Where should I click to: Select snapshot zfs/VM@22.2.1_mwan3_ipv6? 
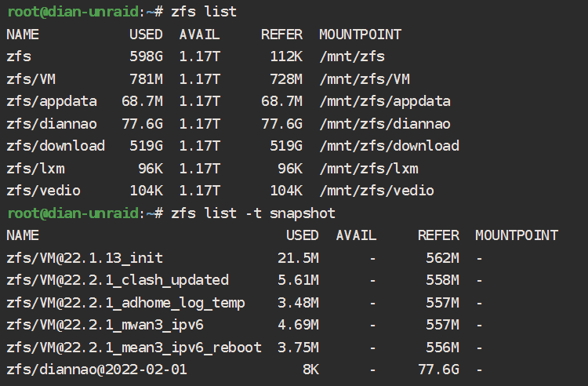point(105,325)
